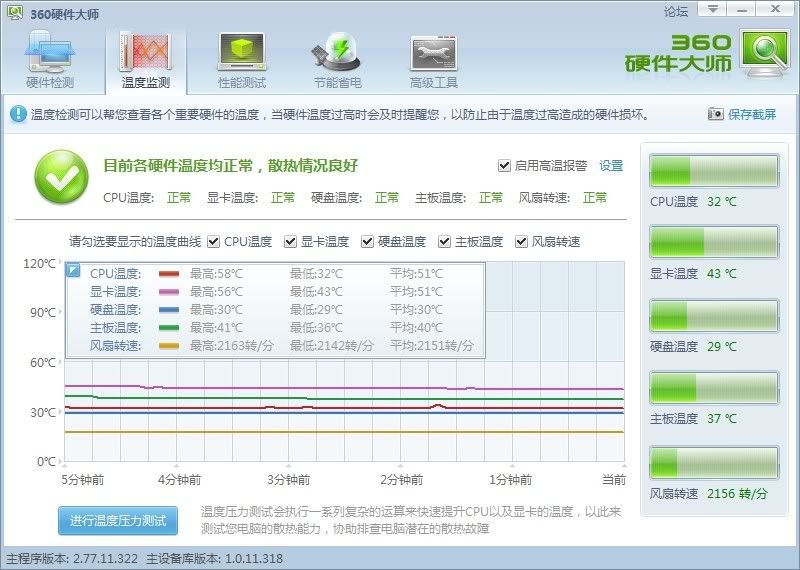800x570 pixels.
Task: Uncheck the CPU温度 curve checkbox
Action: coord(213,241)
